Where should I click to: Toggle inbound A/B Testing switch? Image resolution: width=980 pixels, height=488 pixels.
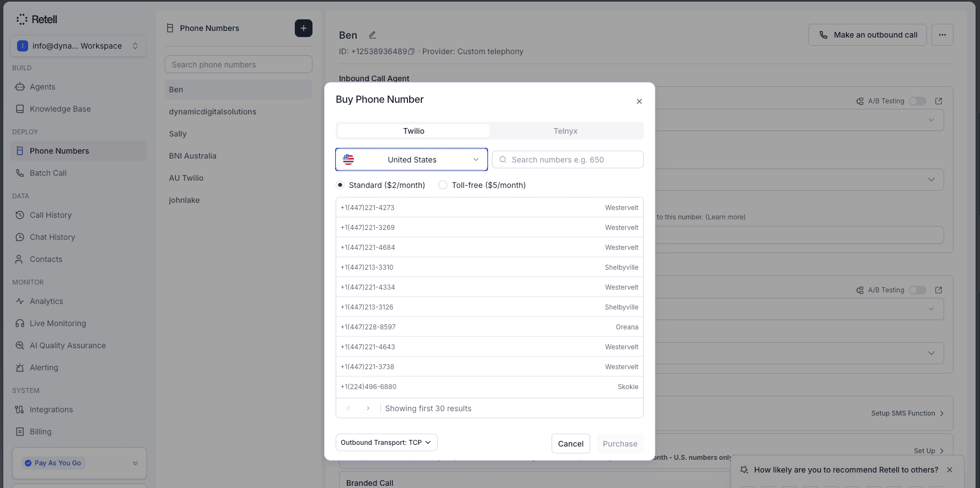point(918,101)
